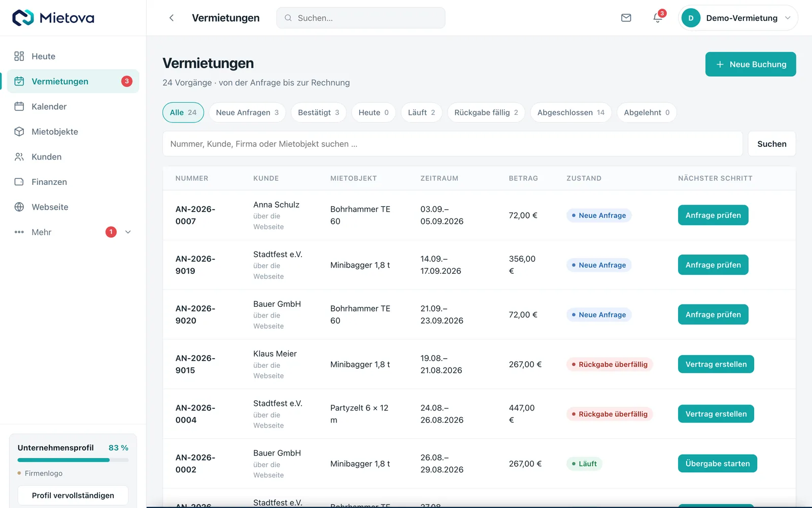Click customer name Klaus Meier
The width and height of the screenshot is (812, 508).
[275, 354]
